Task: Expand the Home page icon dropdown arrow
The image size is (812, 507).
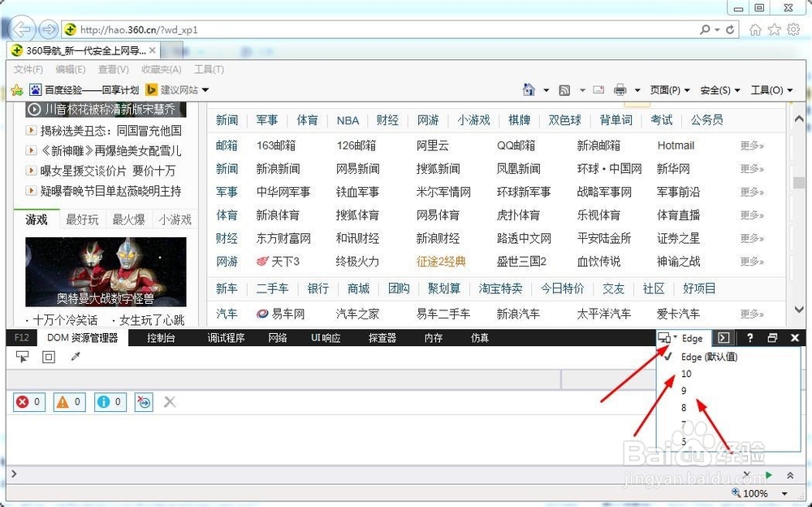Action: click(546, 90)
